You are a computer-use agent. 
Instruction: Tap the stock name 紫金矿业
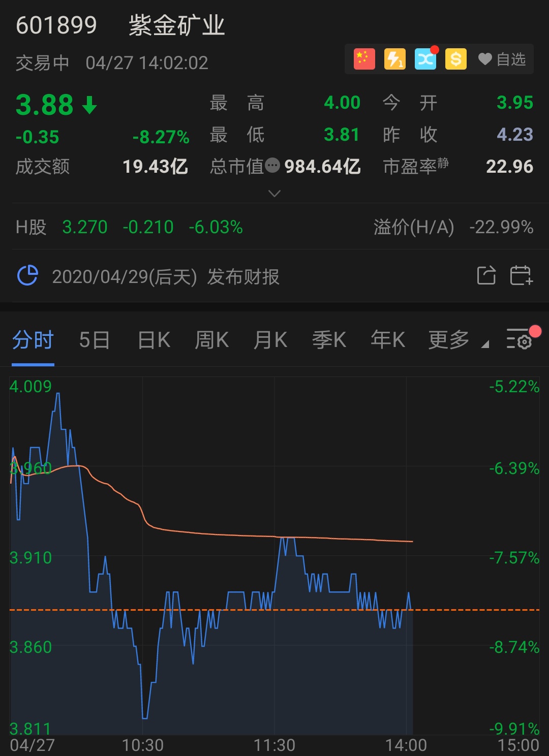coord(177,25)
